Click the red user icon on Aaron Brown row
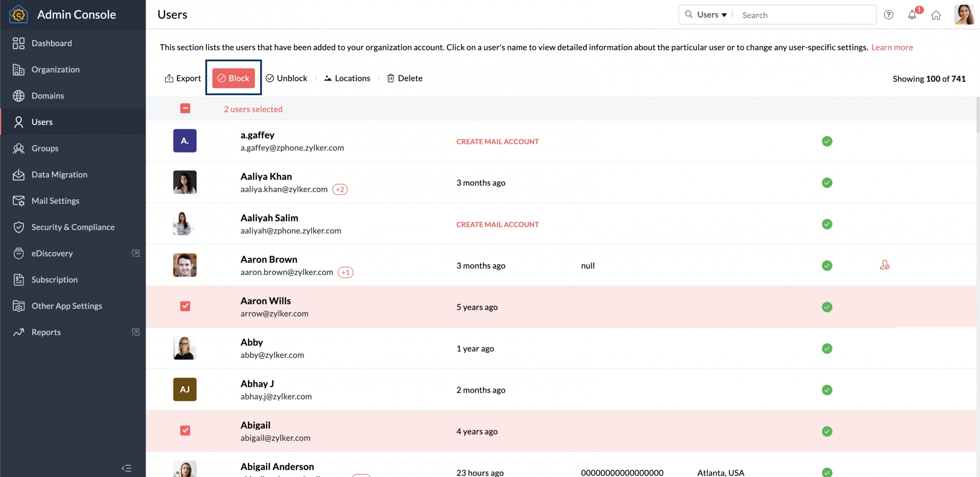This screenshot has height=477, width=980. (x=884, y=265)
